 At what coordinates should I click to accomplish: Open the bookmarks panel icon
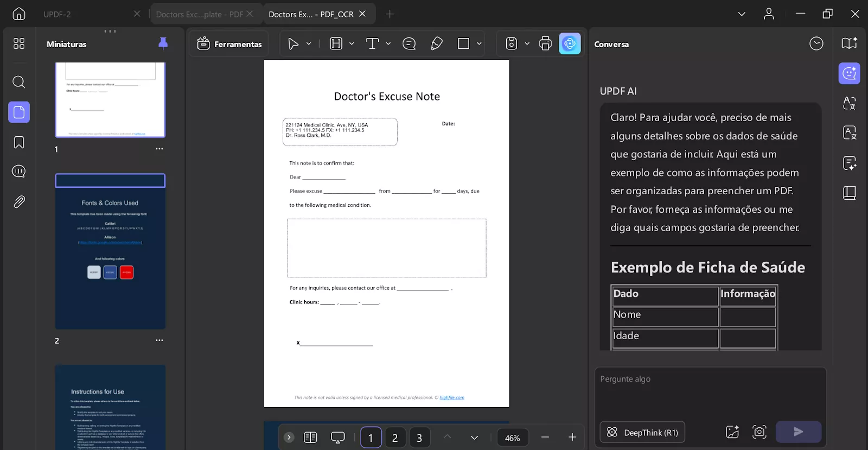tap(19, 142)
